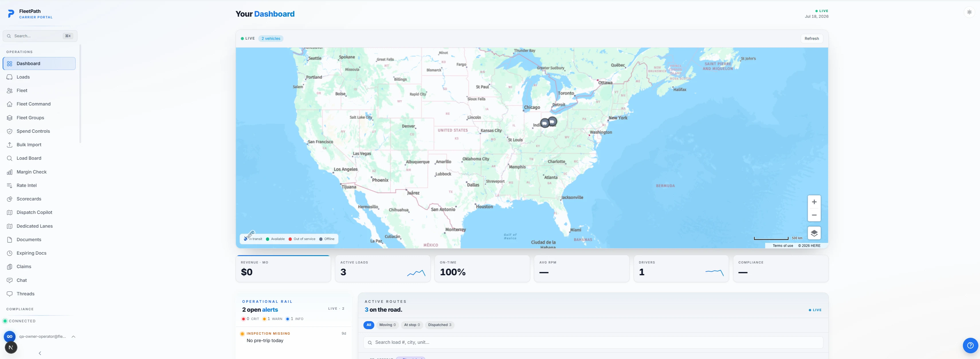Open Fleet Command in sidebar
980x359 pixels.
[39, 104]
